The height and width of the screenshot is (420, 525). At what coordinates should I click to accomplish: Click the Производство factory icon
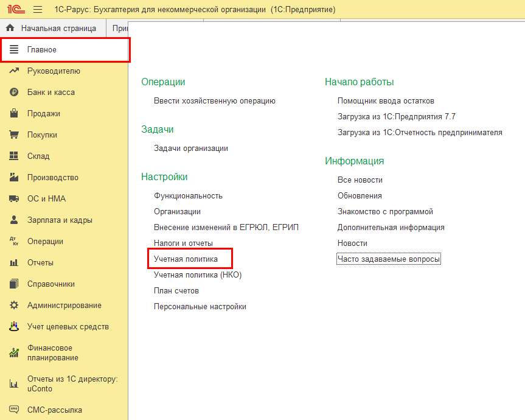point(14,178)
